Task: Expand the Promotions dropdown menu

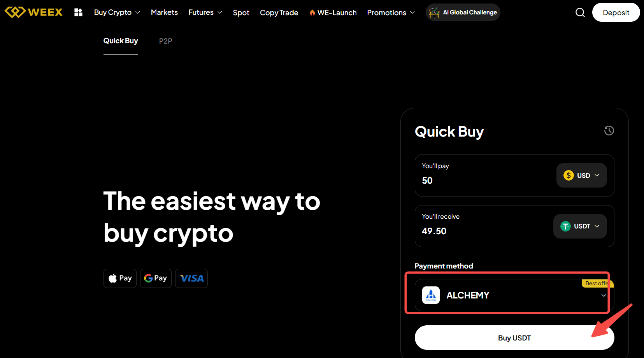Action: coord(391,12)
